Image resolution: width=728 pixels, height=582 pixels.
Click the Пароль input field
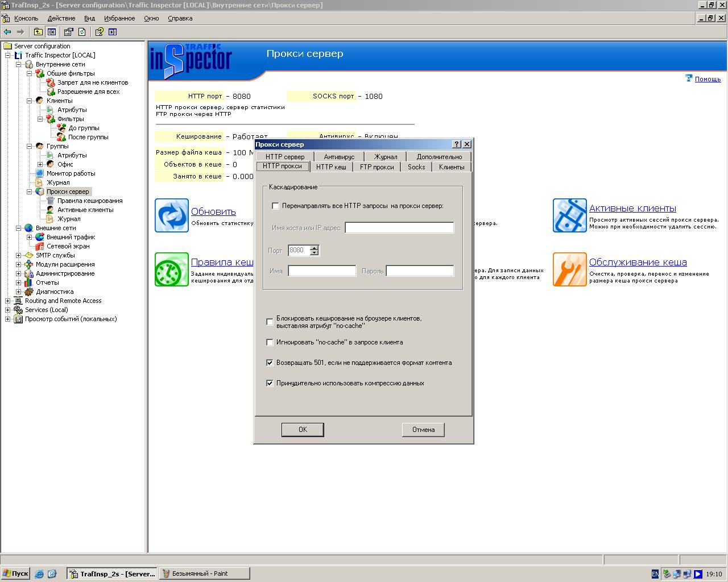[x=420, y=271]
